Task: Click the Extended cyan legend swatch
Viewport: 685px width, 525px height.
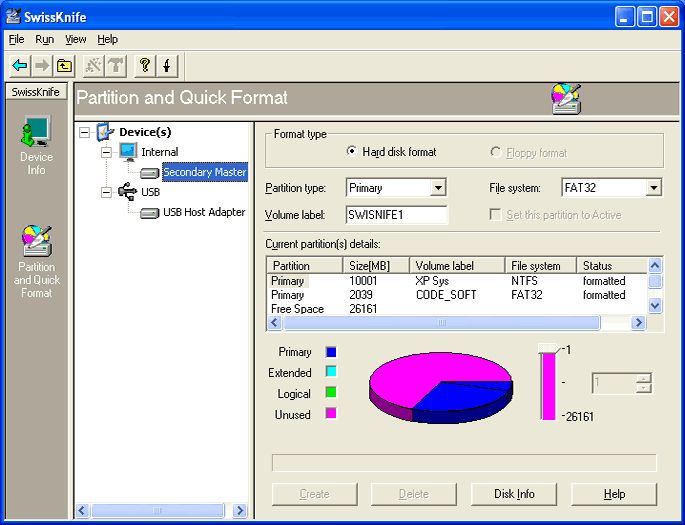Action: coord(331,372)
